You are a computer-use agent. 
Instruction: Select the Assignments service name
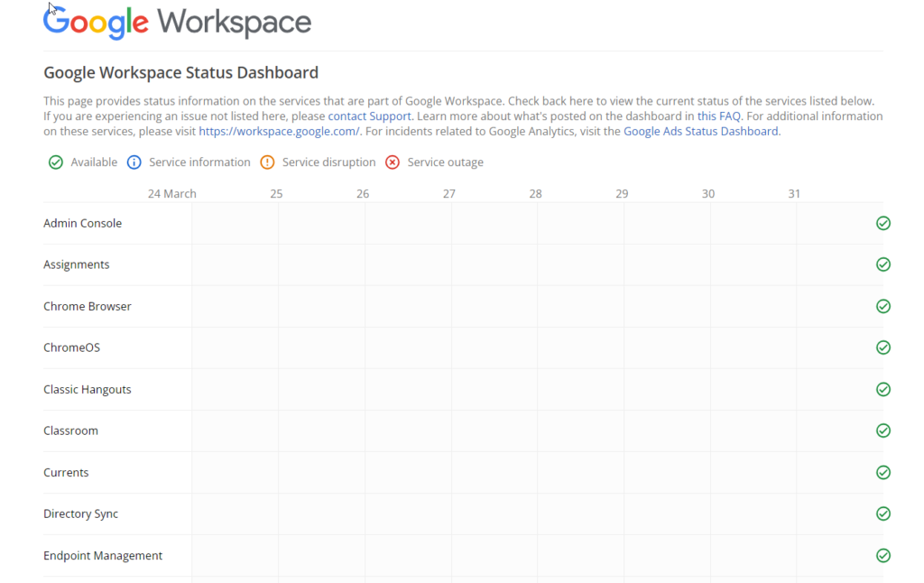click(x=77, y=264)
